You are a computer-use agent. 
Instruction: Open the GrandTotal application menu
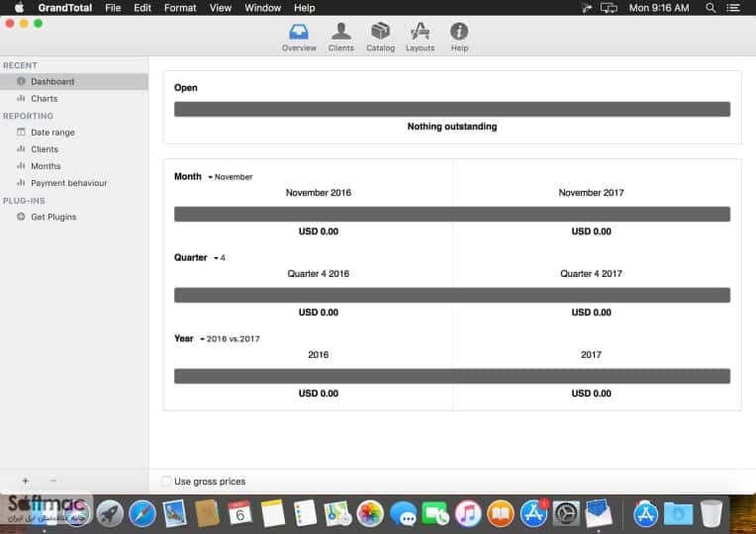coord(64,8)
